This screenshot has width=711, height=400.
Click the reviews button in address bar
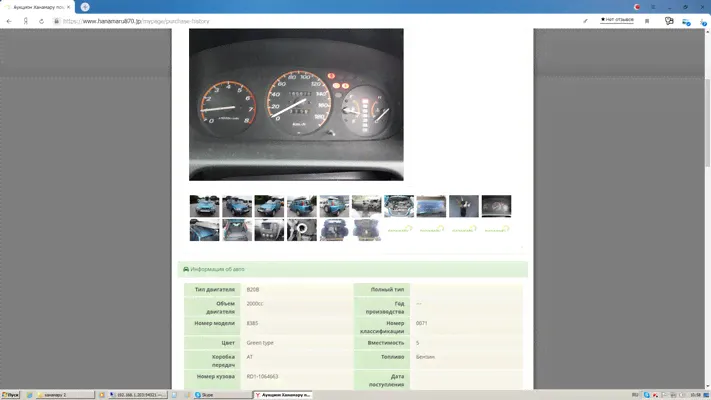tap(616, 20)
